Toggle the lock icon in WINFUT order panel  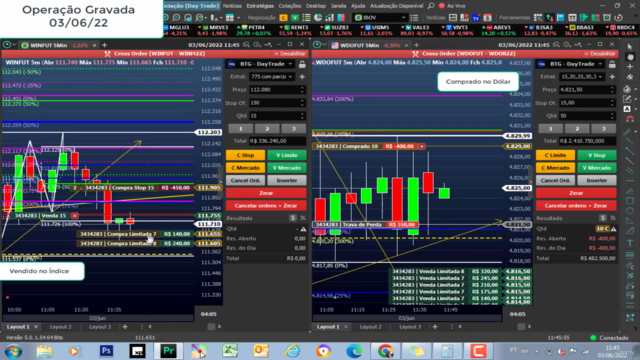coord(302,64)
